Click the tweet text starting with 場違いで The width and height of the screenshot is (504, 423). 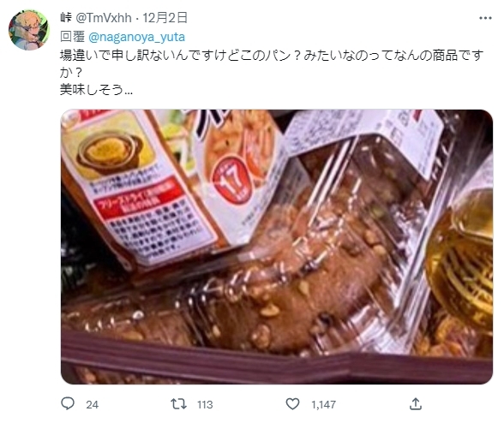pyautogui.click(x=272, y=64)
